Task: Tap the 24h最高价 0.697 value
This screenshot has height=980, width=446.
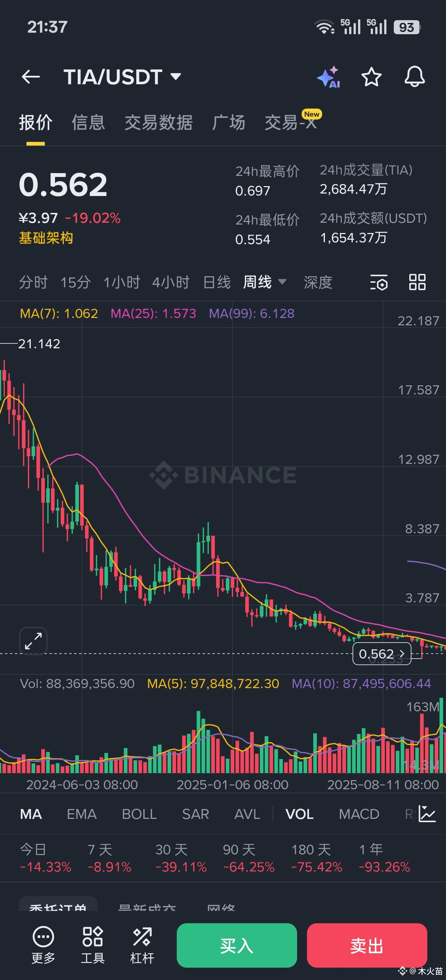Action: coord(253,191)
